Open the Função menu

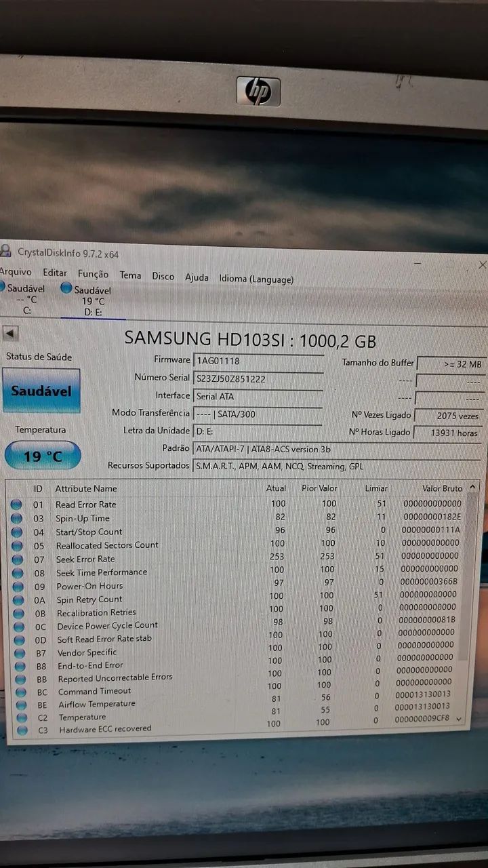coord(93,274)
